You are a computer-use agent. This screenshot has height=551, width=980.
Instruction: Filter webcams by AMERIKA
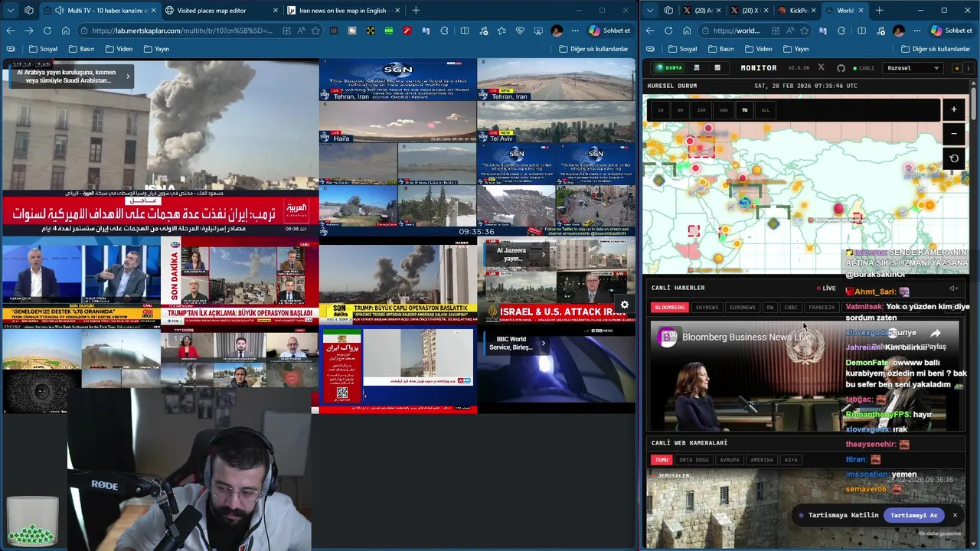point(762,460)
